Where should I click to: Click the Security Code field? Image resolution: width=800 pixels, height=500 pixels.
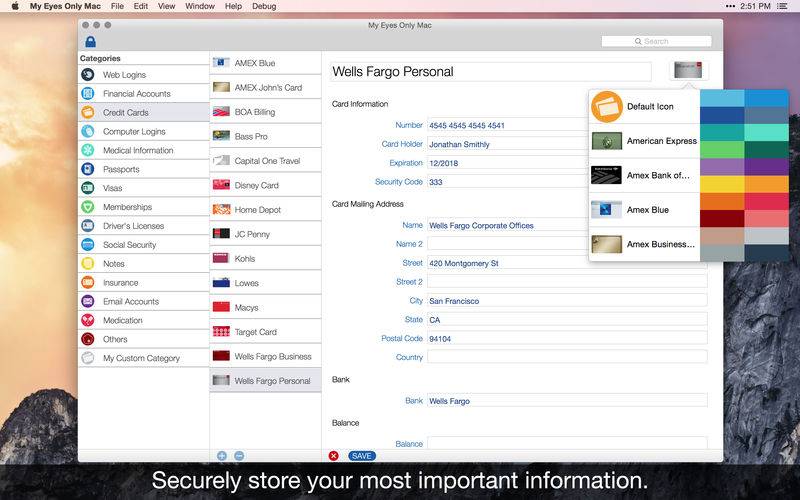(507, 182)
